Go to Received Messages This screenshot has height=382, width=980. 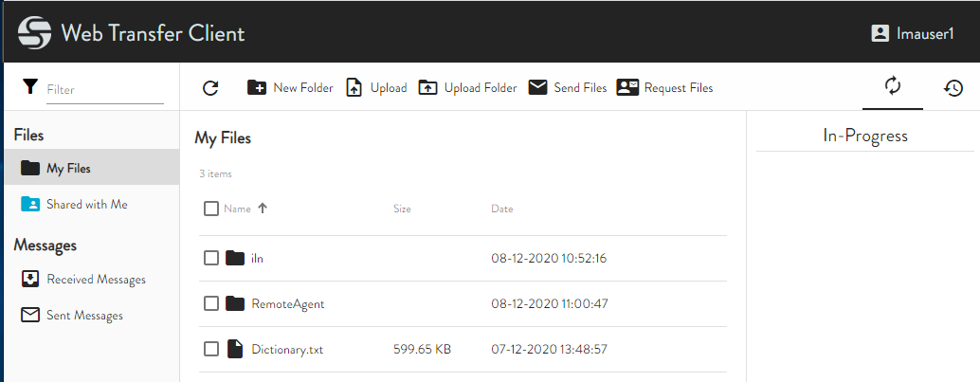coord(96,280)
